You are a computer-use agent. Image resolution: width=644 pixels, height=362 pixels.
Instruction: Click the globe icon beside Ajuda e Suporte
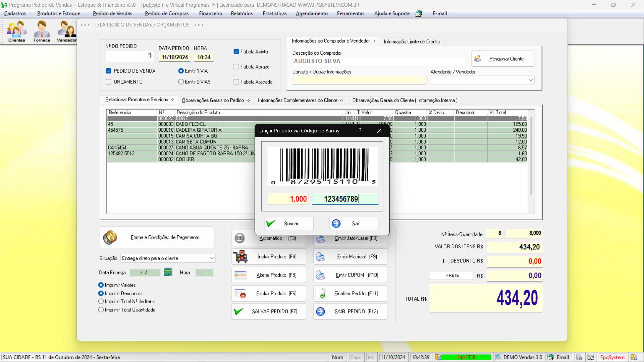[x=419, y=14]
